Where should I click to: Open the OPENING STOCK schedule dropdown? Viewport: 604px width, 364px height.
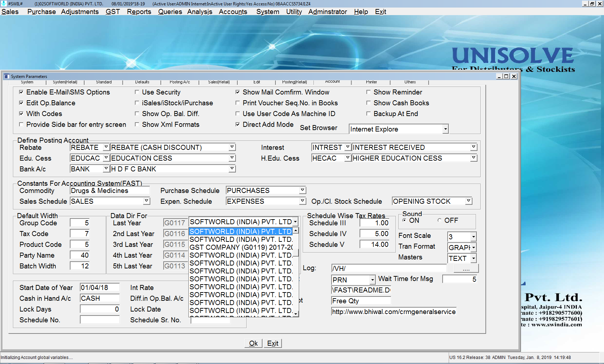click(469, 201)
